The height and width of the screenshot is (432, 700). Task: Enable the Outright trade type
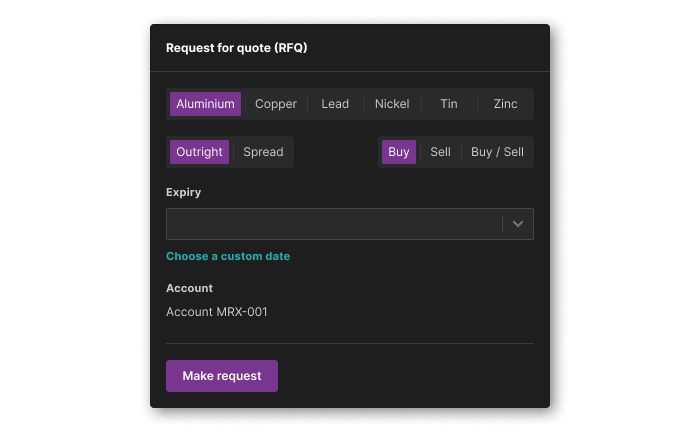pos(199,152)
